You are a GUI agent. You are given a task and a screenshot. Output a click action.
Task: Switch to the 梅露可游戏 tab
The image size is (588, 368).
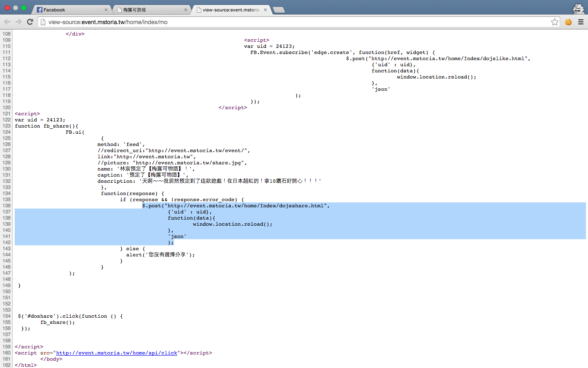(x=151, y=10)
